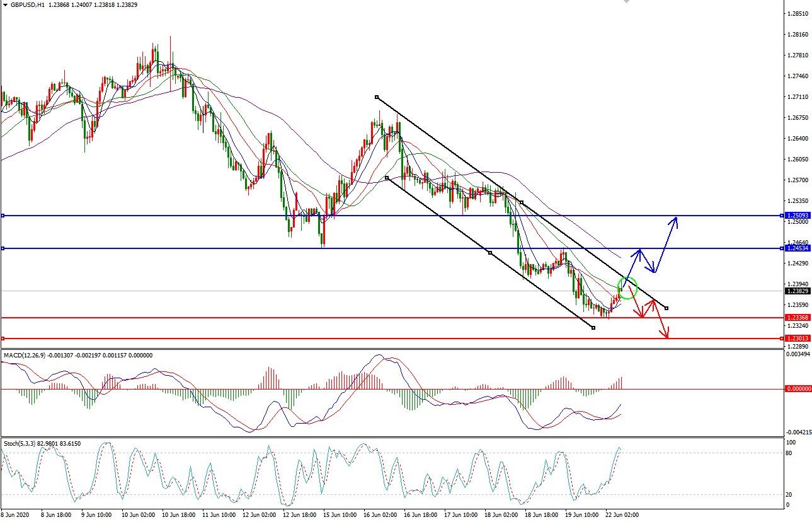
Task: Click the 1.25700 price scale value
Action: (x=798, y=180)
